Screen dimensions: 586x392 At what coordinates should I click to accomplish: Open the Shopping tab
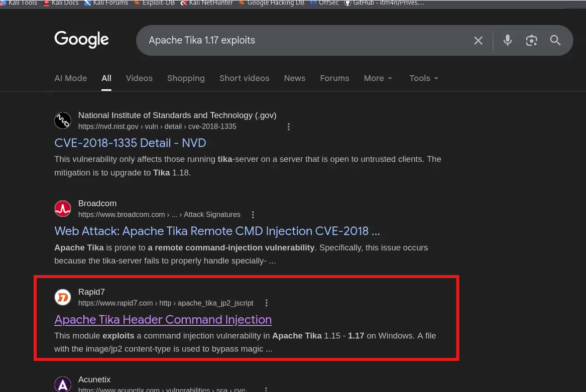pos(186,78)
